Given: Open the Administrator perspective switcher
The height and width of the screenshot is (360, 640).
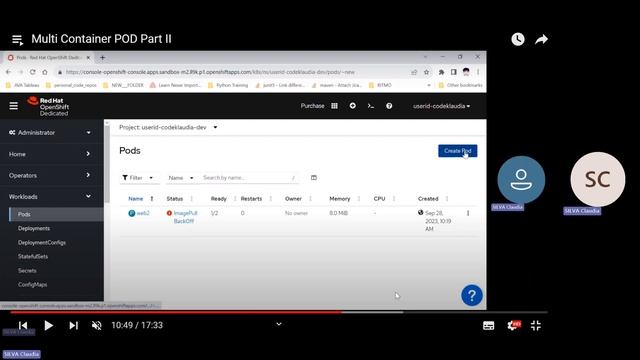Looking at the screenshot, I should [50, 133].
